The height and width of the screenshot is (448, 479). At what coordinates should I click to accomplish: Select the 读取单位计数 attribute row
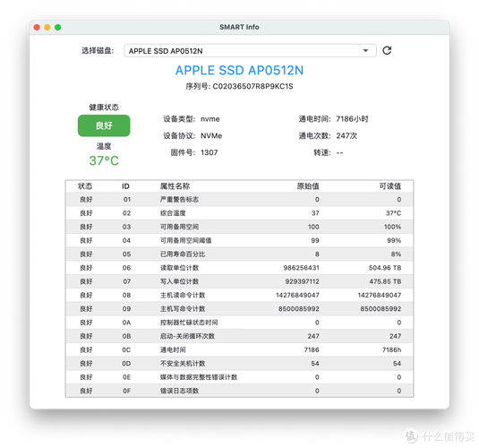[240, 268]
